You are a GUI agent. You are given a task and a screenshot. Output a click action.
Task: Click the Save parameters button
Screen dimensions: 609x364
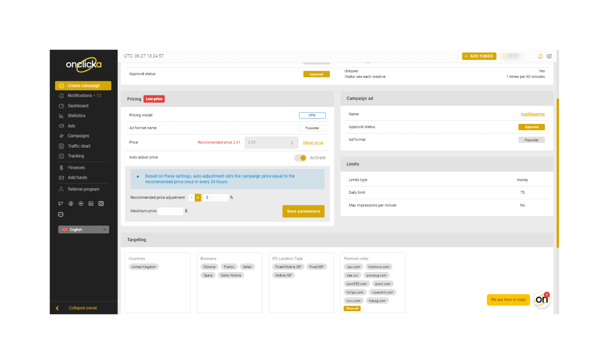(303, 211)
